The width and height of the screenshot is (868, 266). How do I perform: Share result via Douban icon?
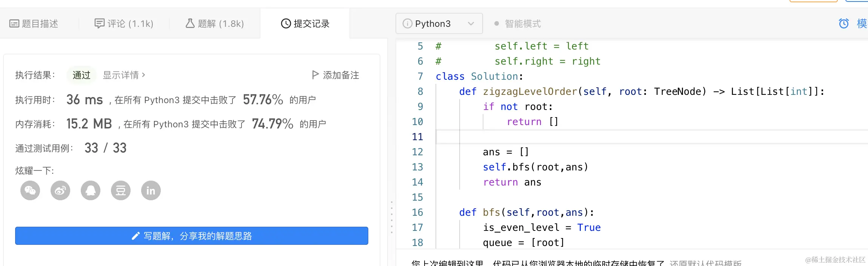coord(121,190)
